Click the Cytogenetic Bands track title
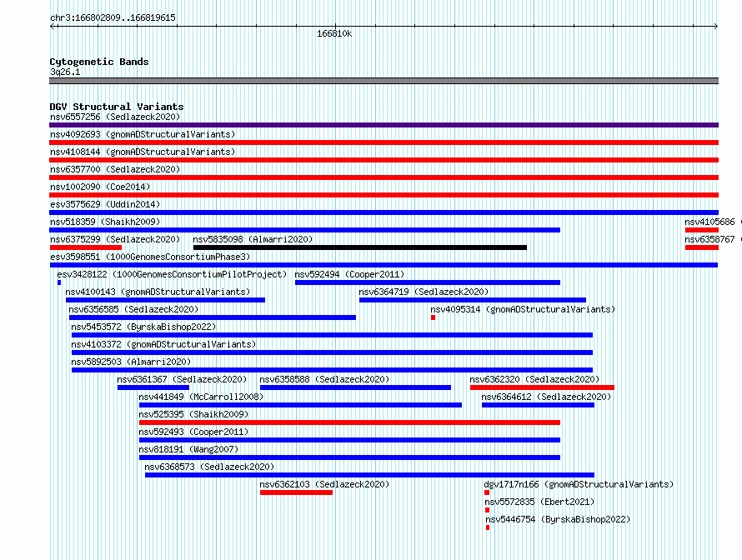Screen dimensions: 742x560 pos(99,62)
